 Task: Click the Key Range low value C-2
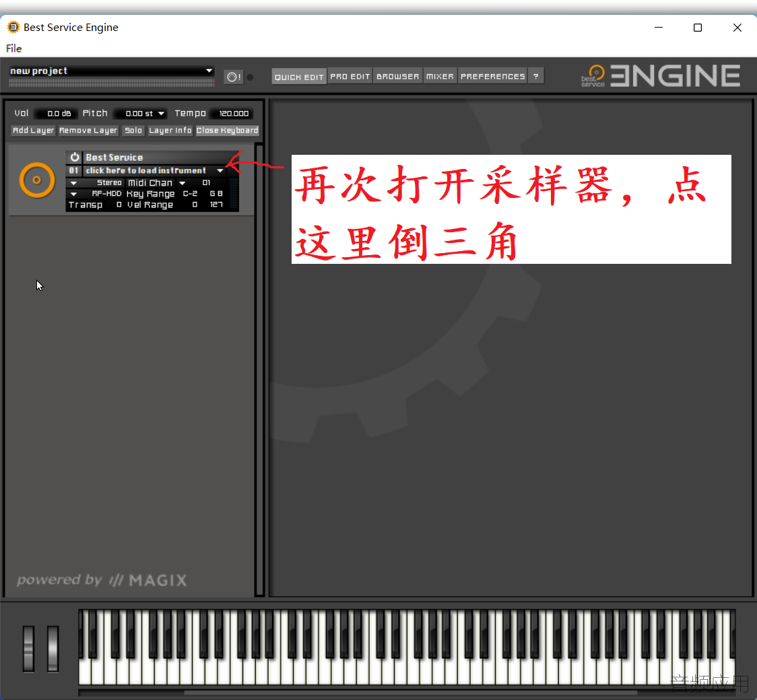pos(190,193)
